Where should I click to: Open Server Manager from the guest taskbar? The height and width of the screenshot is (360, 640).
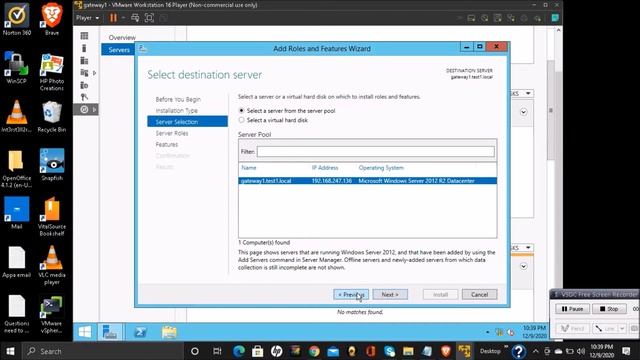(x=110, y=332)
